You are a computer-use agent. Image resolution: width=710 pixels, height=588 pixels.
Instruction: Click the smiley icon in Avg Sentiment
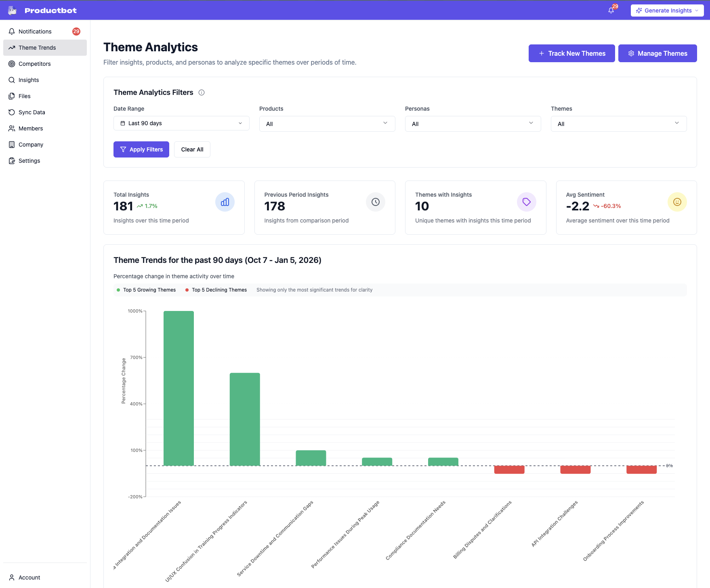pyautogui.click(x=677, y=202)
